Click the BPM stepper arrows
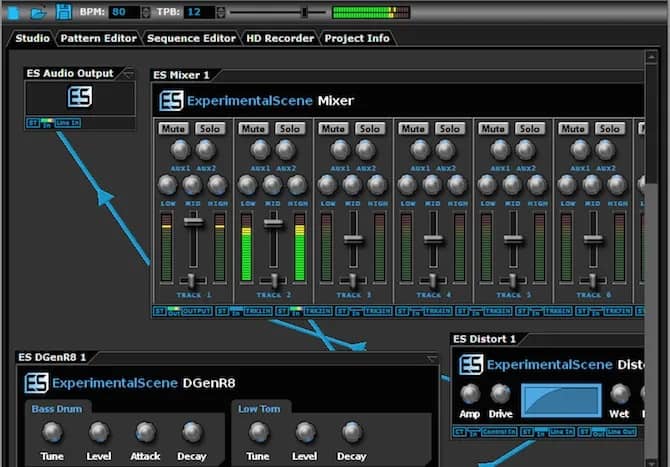This screenshot has height=467, width=670. [x=146, y=12]
